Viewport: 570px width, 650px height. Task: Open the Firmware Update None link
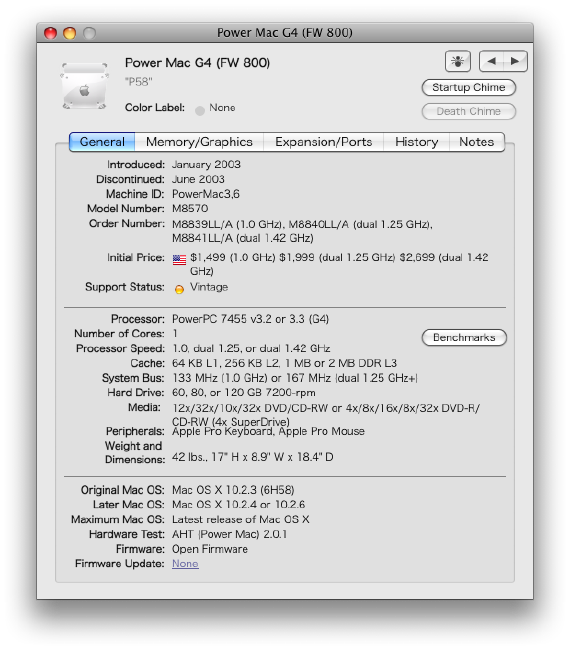[x=185, y=564]
